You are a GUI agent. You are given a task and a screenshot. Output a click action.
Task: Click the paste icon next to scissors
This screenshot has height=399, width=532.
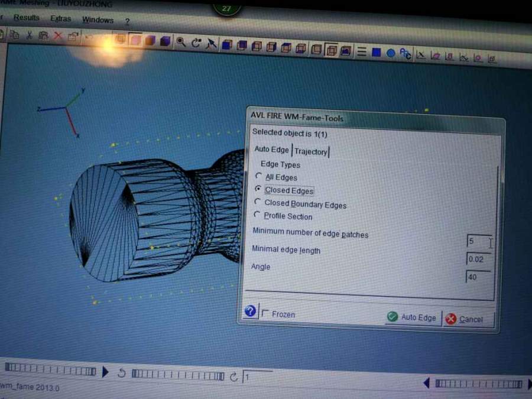43,35
